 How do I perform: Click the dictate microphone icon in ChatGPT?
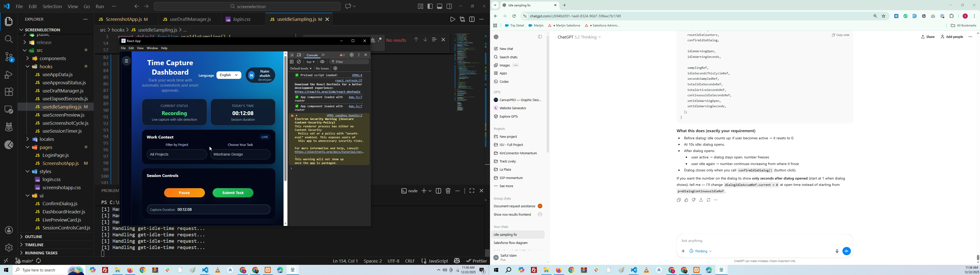(837, 251)
